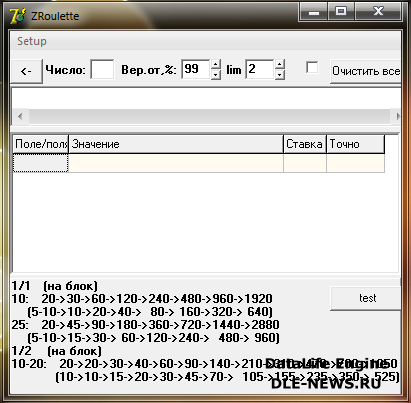
Task: Select the Значение column header
Action: tap(176, 144)
